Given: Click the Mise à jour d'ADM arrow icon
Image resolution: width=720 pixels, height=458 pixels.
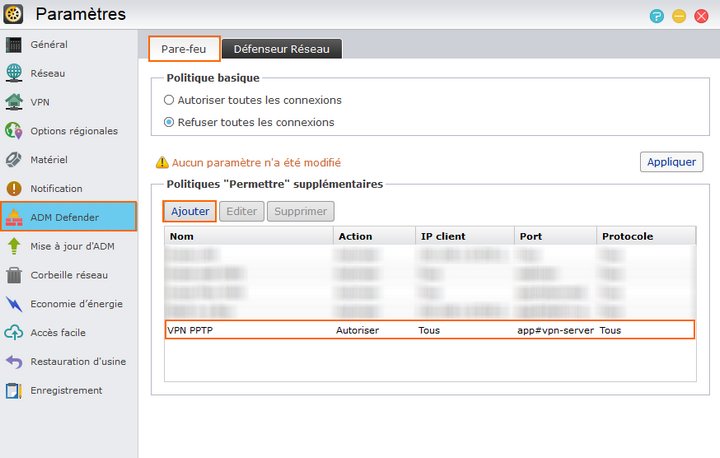Looking at the screenshot, I should tap(14, 246).
